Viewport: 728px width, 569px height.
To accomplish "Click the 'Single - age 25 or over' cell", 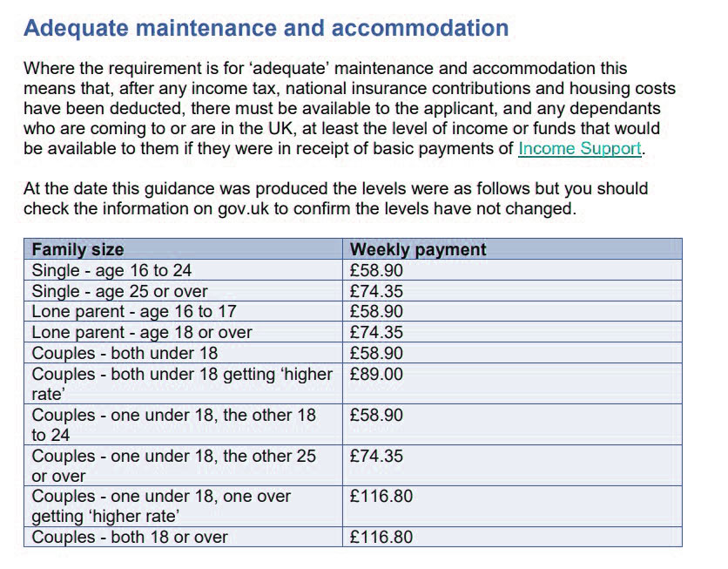I will (183, 291).
